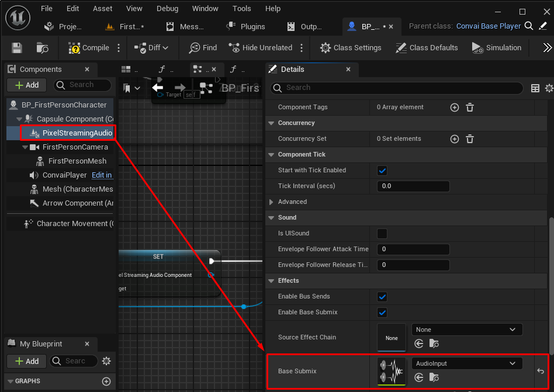Disable Start with Tick Enabled checkbox
The image size is (554, 392).
[x=382, y=171]
